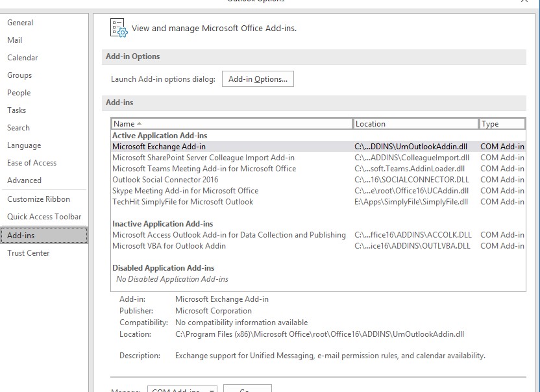540x392 pixels.
Task: Click the Inactive Application Add-ins heading
Action: 162,224
